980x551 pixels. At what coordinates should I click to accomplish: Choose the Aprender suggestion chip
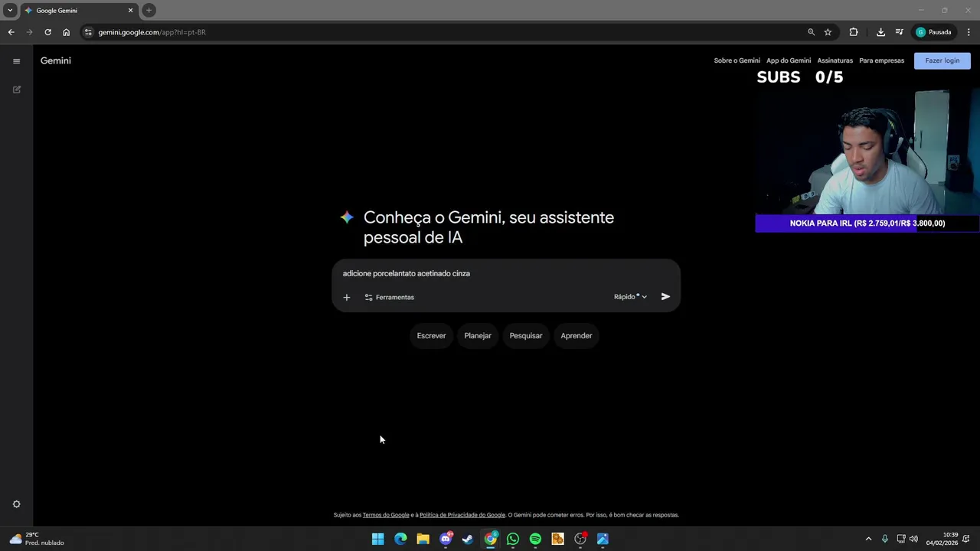point(577,336)
